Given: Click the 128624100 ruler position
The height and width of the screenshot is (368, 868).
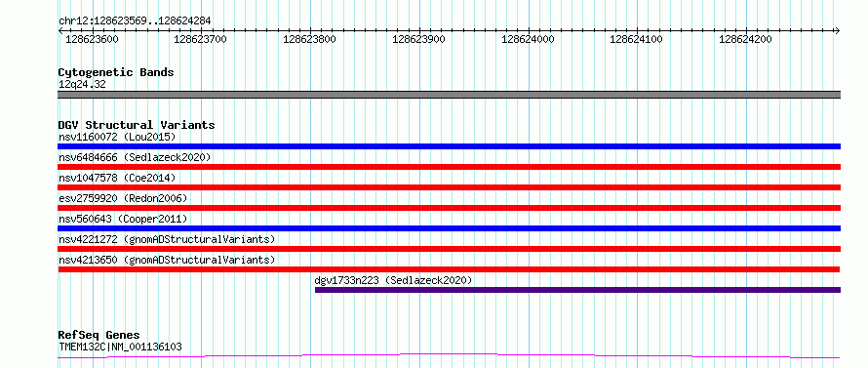Looking at the screenshot, I should [636, 39].
